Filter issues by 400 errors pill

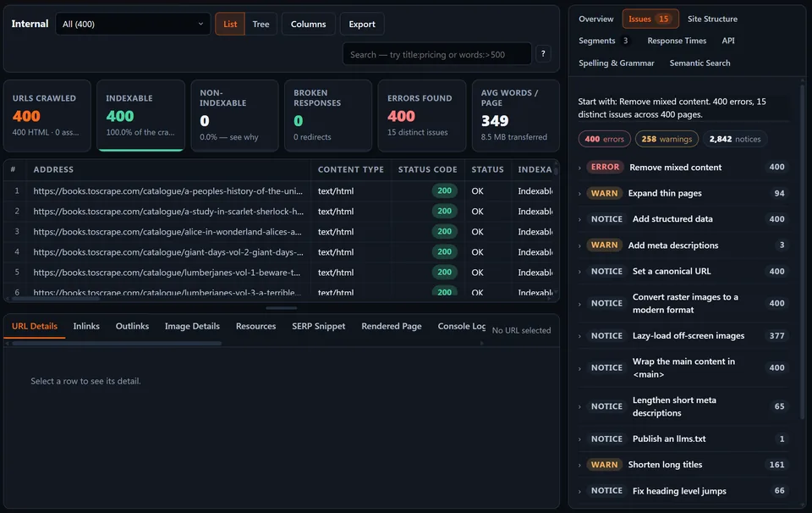(604, 139)
